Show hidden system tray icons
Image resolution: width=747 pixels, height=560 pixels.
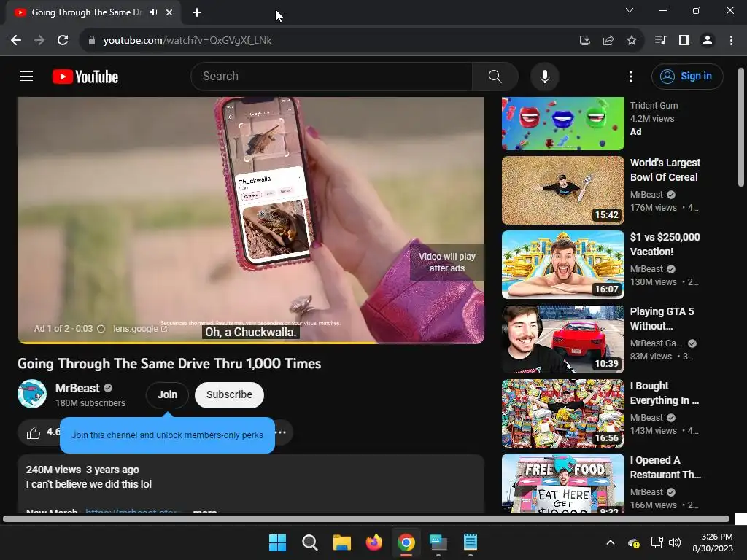point(611,542)
